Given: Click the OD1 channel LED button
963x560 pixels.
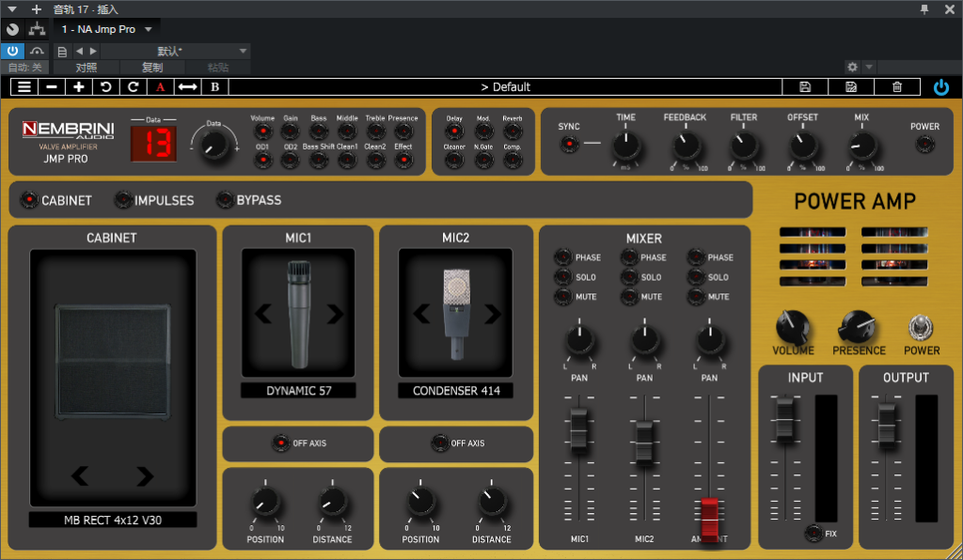Looking at the screenshot, I should pyautogui.click(x=263, y=160).
